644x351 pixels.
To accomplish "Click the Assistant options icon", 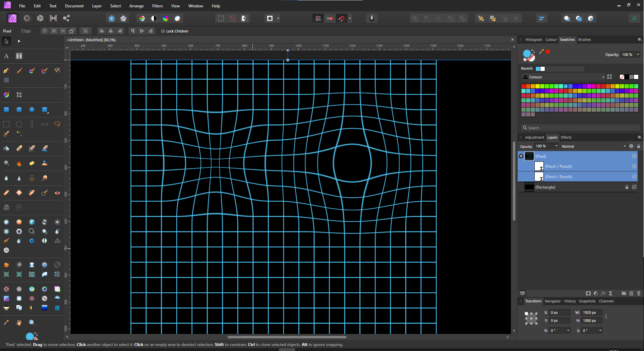I will tap(372, 18).
